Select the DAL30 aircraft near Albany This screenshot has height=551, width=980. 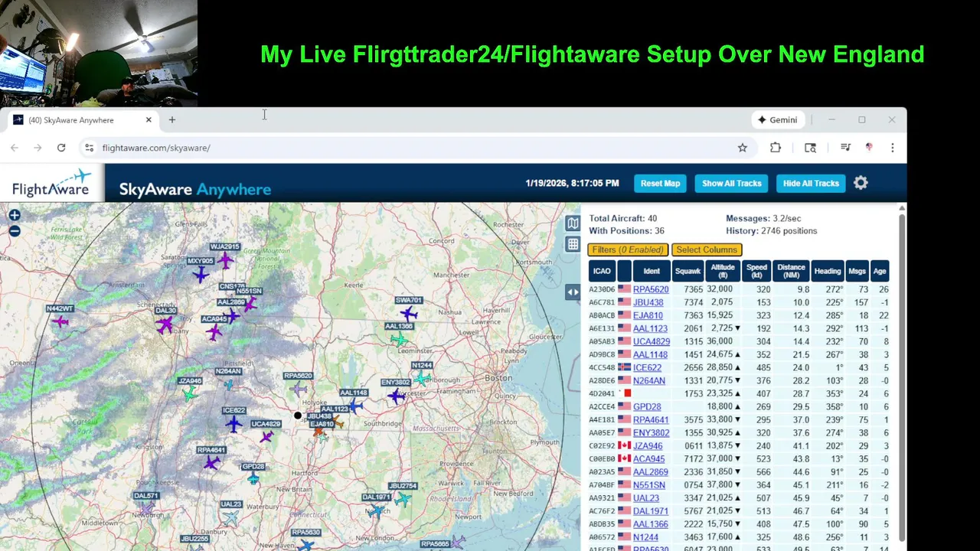point(165,325)
